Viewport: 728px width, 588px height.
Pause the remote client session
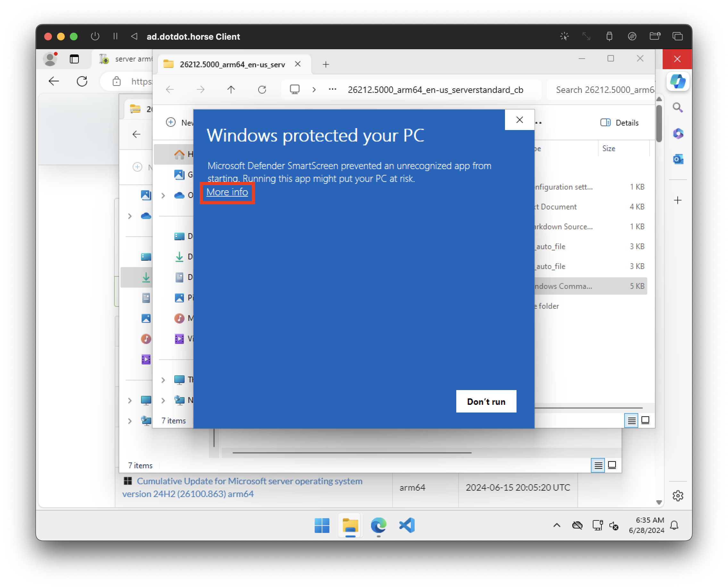[115, 36]
